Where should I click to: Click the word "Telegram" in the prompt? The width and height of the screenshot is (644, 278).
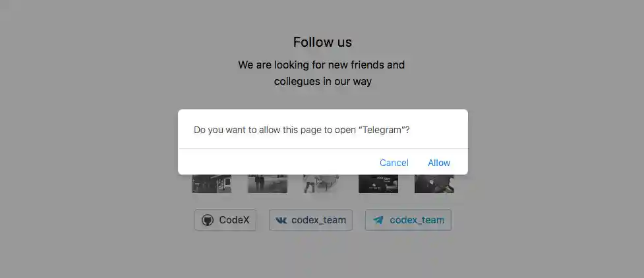[x=382, y=130]
